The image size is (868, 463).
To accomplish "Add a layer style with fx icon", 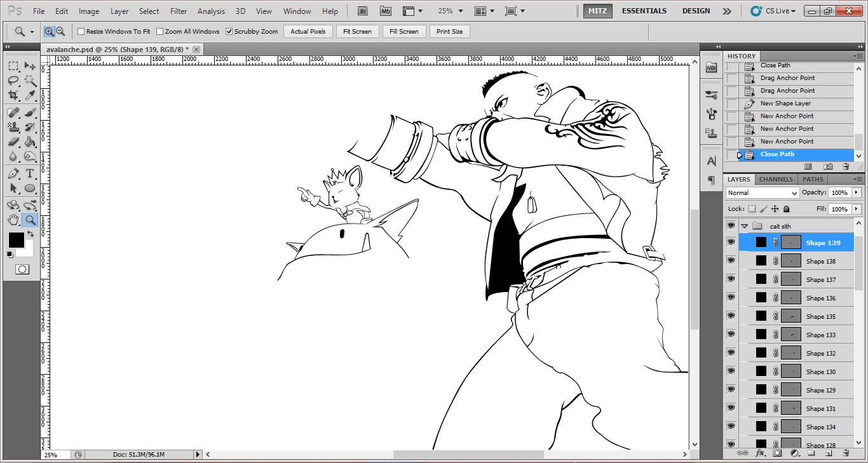I will 760,453.
